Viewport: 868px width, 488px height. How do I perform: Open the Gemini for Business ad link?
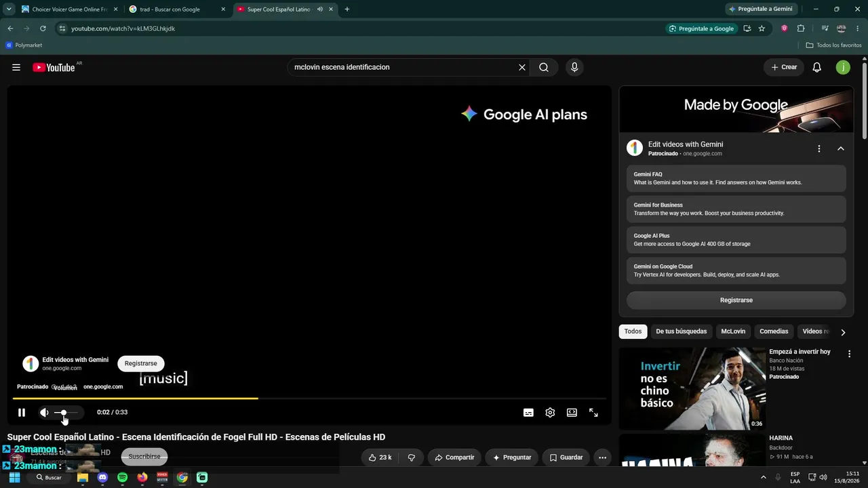[736, 209]
